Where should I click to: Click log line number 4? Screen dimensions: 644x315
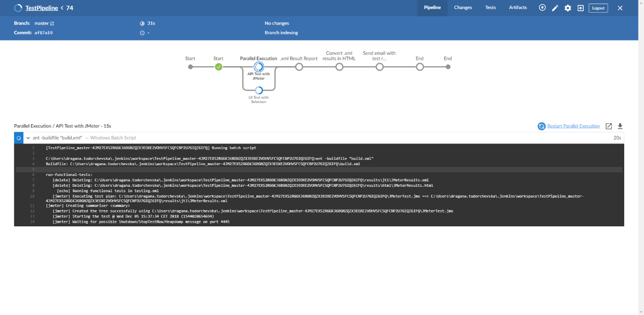pyautogui.click(x=33, y=164)
